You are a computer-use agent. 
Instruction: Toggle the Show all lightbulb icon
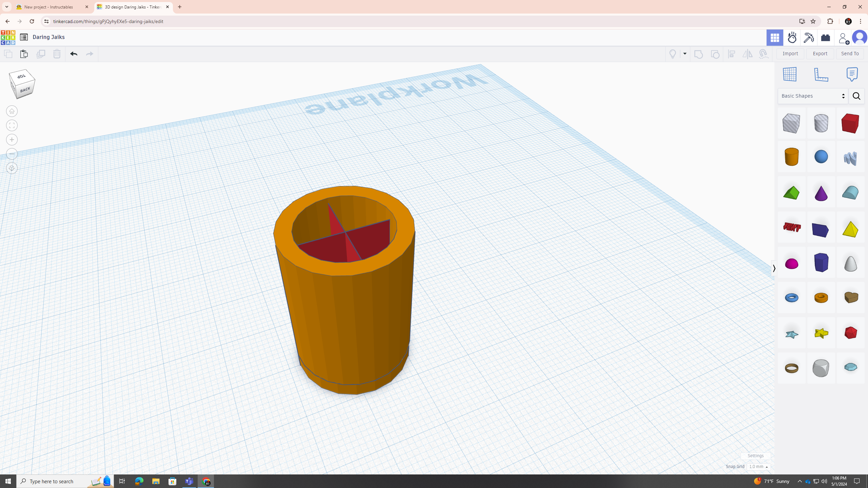673,54
